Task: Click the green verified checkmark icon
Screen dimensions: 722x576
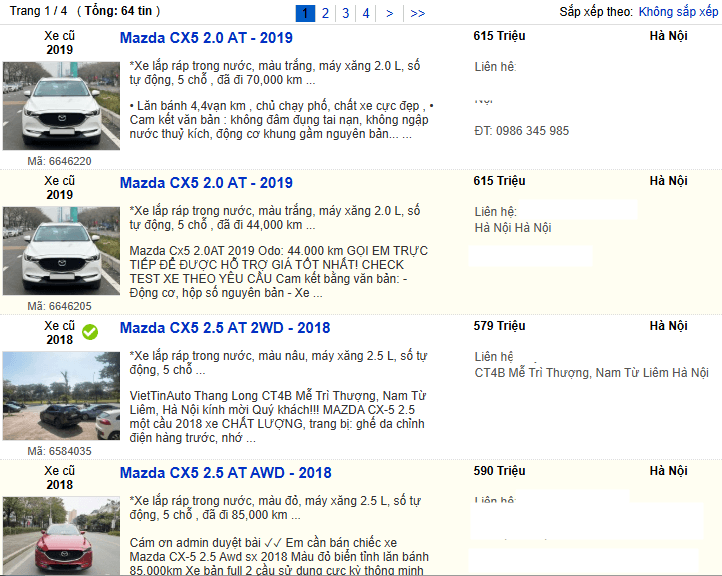Action: coord(90,332)
